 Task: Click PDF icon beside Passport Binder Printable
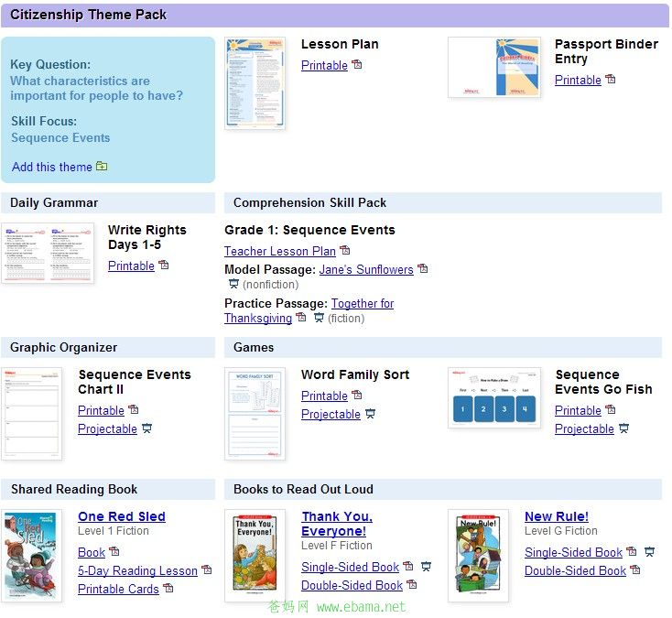pyautogui.click(x=611, y=79)
